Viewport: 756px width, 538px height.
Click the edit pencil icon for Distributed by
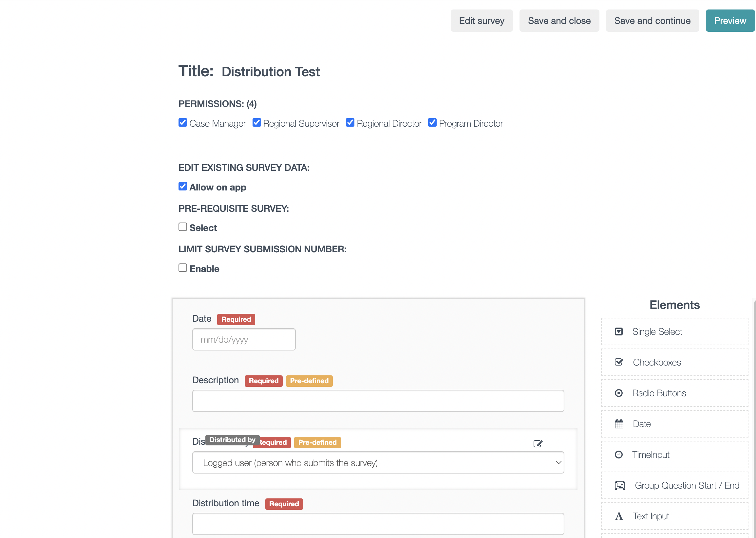pyautogui.click(x=538, y=443)
